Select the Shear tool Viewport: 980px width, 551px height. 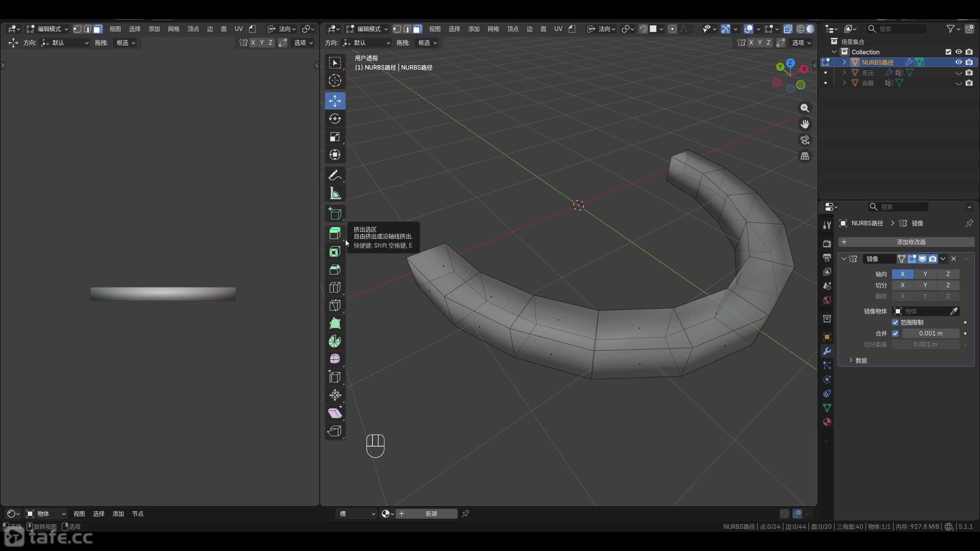point(335,413)
